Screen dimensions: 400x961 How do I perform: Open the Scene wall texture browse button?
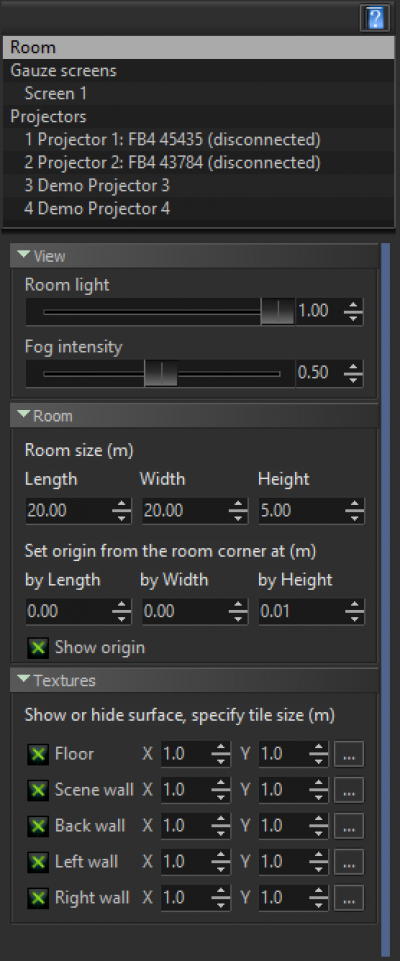[349, 790]
